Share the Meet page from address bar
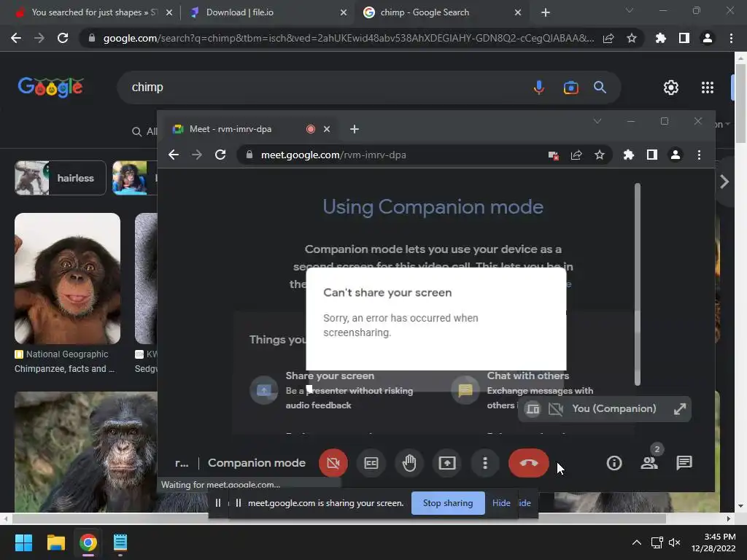Viewport: 747px width, 560px height. tap(576, 155)
